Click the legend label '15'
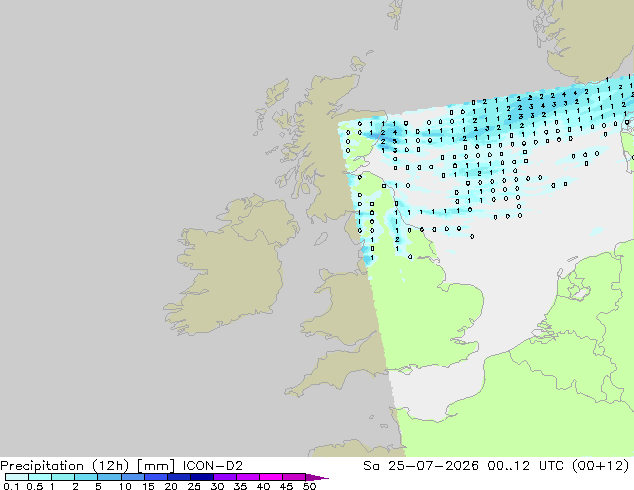 click(148, 486)
